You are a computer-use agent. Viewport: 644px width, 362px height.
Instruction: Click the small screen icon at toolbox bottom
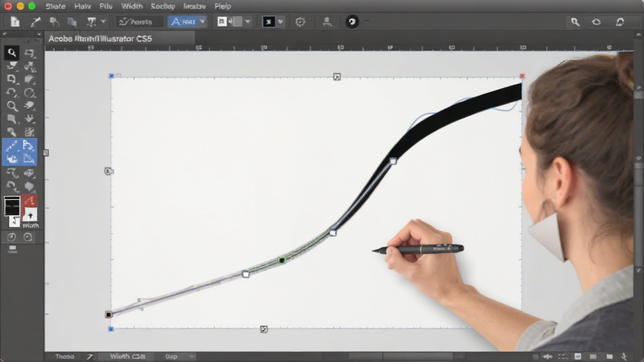13,249
